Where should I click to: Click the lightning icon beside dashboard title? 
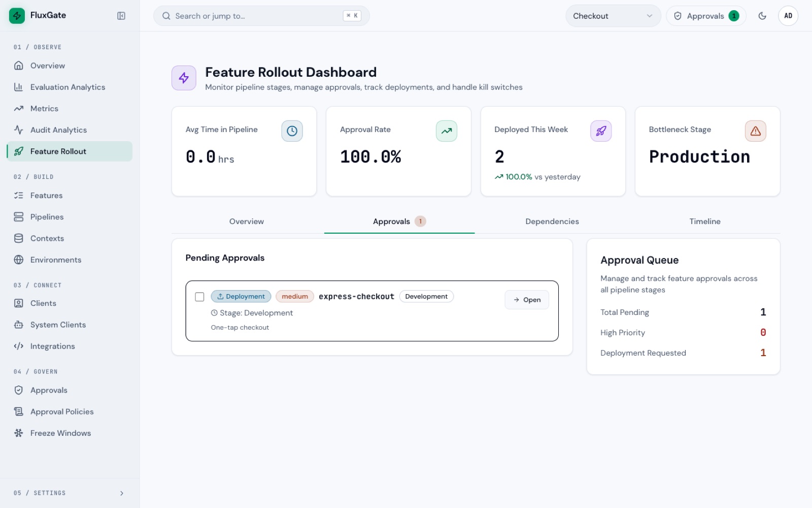click(x=184, y=78)
